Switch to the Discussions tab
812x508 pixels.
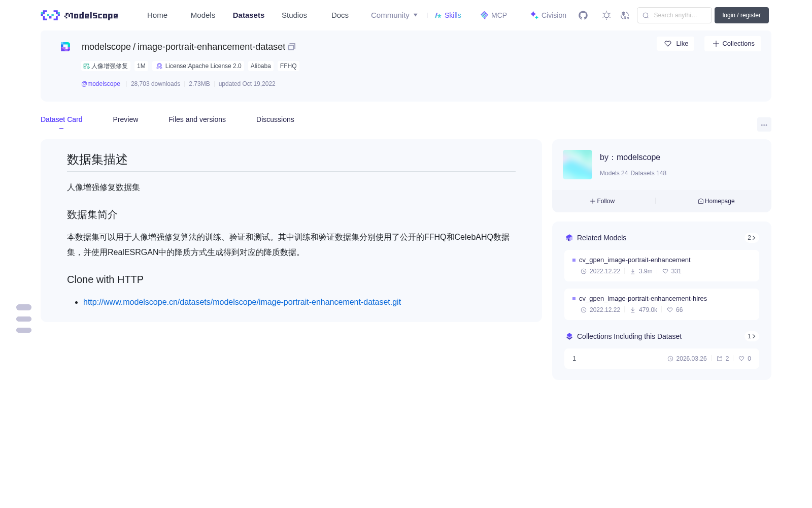point(275,119)
